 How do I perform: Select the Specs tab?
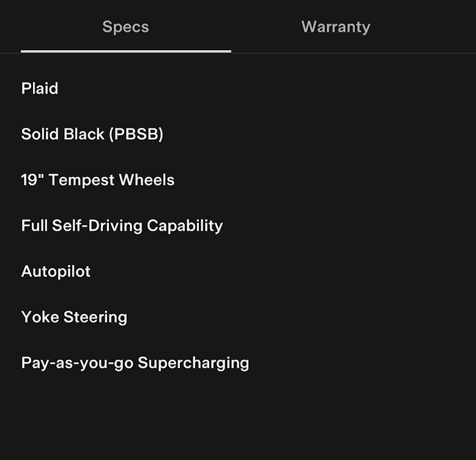click(125, 27)
